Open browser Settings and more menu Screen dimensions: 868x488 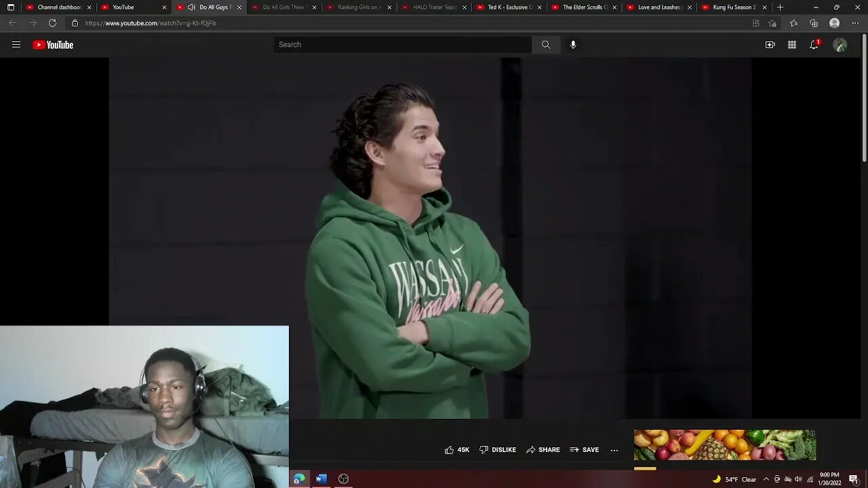click(x=855, y=23)
